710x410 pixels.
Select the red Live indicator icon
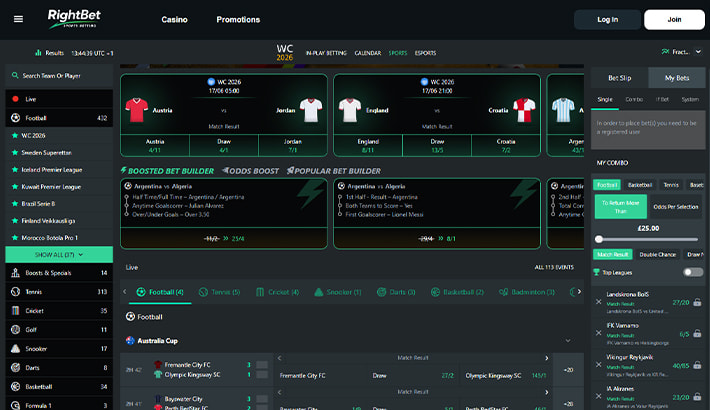tap(15, 99)
